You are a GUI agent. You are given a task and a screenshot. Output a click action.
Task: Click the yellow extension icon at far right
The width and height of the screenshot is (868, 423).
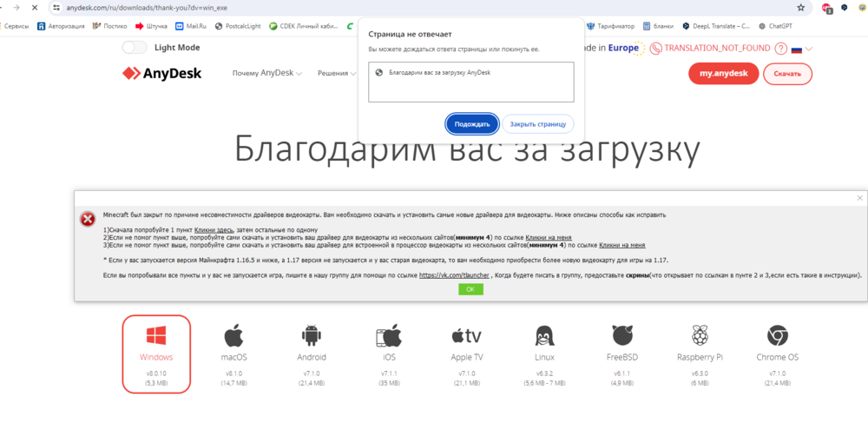(x=863, y=8)
